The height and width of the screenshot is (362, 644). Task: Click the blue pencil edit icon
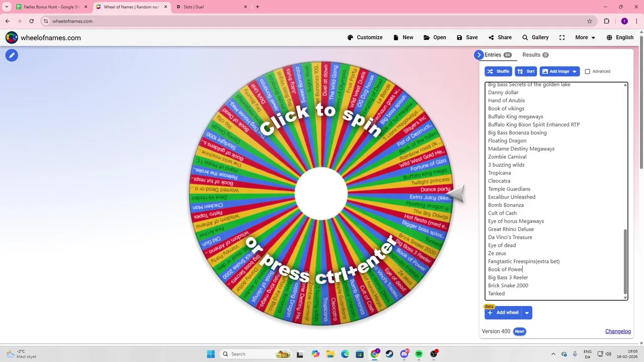pos(12,55)
